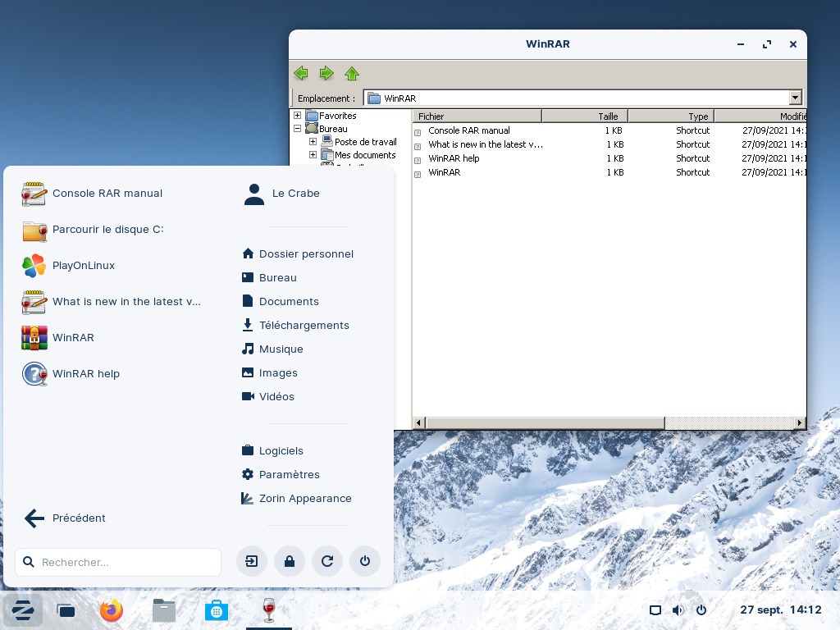Open Zorin Appearance
This screenshot has width=840, height=630.
tap(296, 498)
